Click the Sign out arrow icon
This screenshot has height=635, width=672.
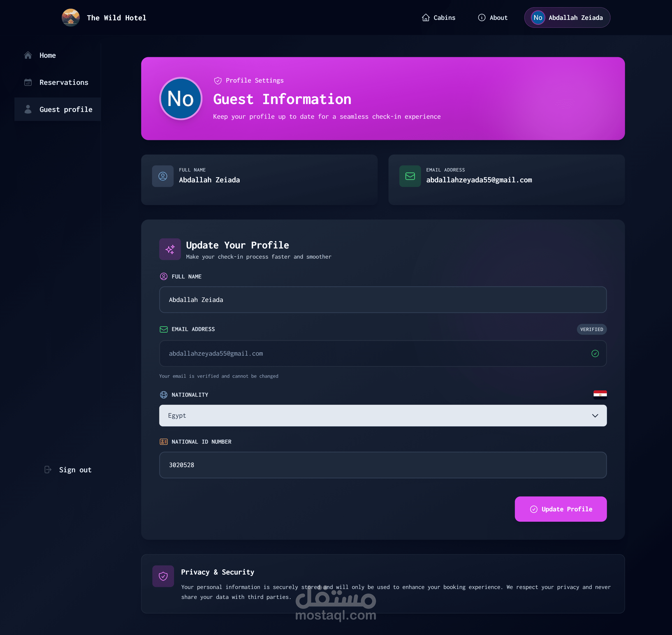(x=48, y=469)
